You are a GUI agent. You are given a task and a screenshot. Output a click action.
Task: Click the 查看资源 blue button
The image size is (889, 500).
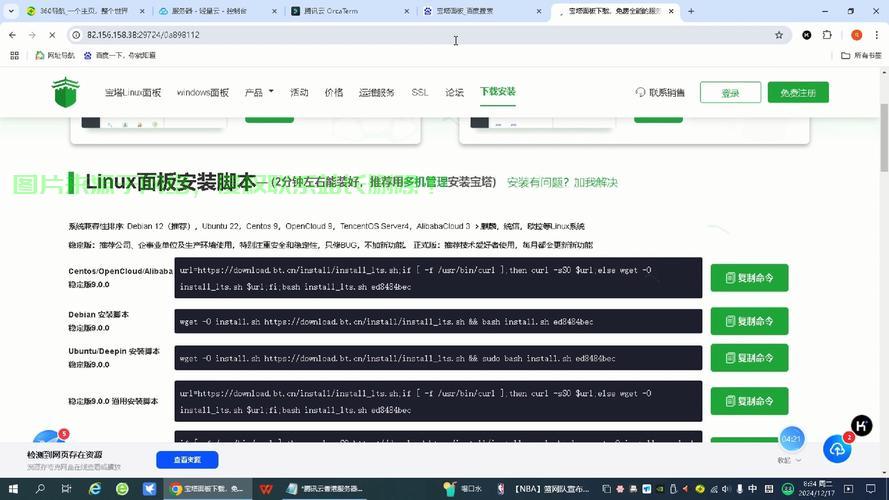(187, 460)
